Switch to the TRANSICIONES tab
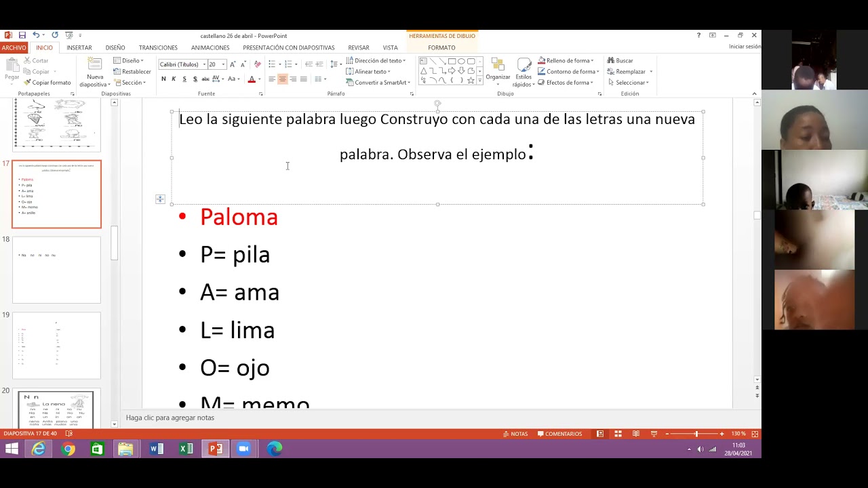This screenshot has height=488, width=868. 158,48
